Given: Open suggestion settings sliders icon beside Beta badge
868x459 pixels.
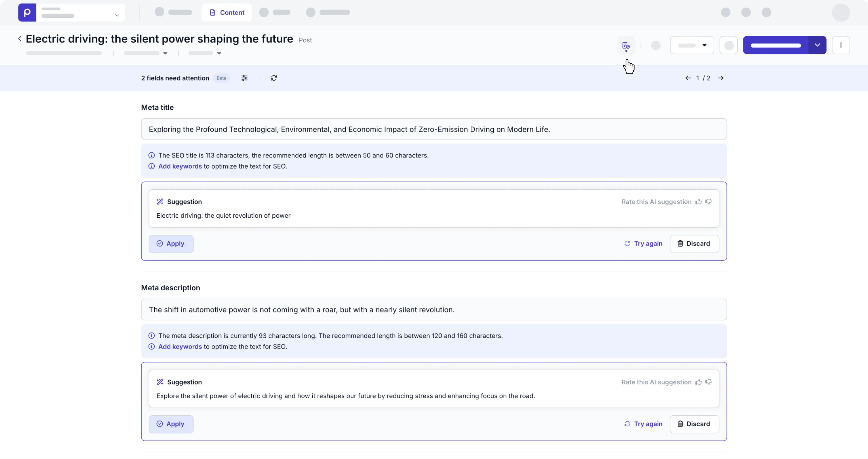Looking at the screenshot, I should [245, 78].
